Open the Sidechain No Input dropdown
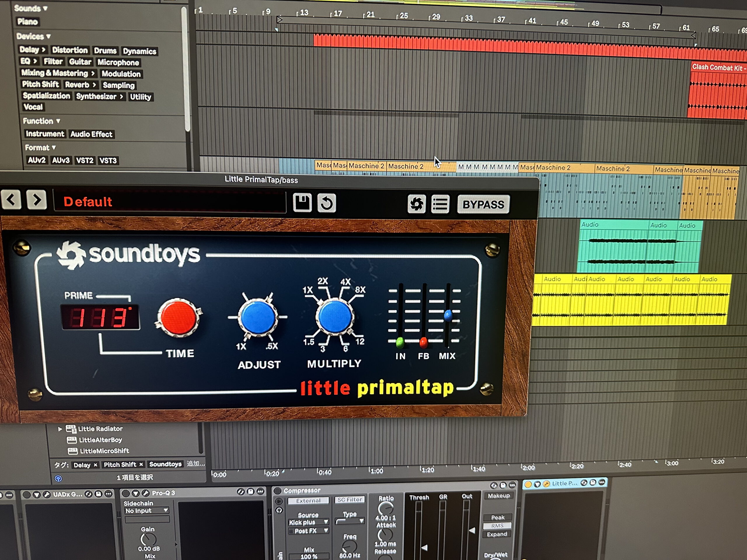The height and width of the screenshot is (560, 747). pos(147,511)
